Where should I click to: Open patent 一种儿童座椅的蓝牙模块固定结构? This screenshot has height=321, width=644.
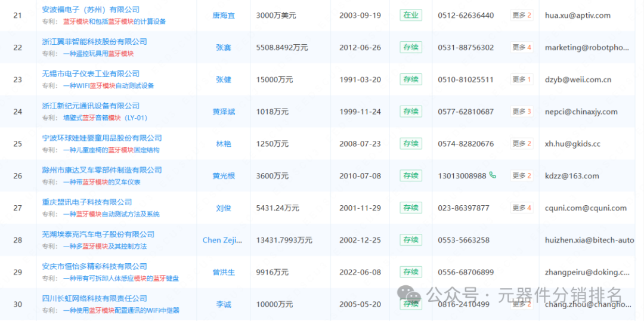point(111,150)
